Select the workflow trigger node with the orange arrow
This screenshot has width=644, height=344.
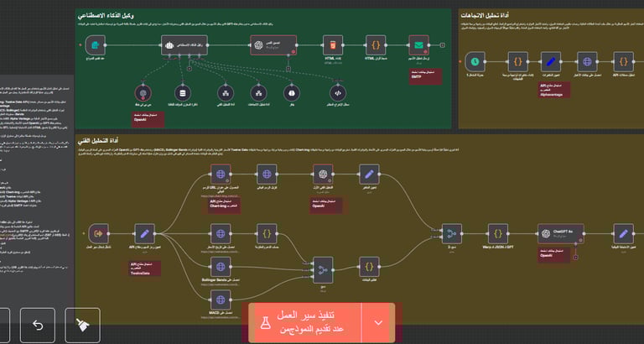pyautogui.click(x=99, y=234)
